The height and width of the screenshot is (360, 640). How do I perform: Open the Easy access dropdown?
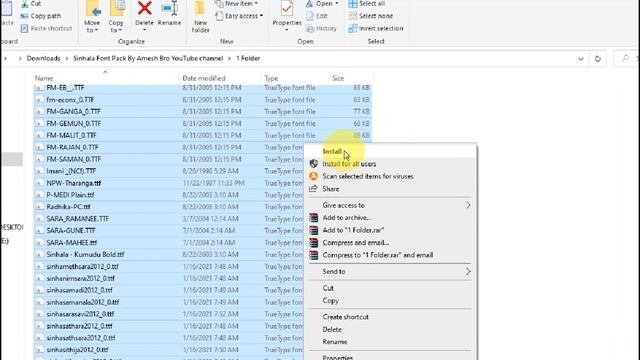coord(239,16)
